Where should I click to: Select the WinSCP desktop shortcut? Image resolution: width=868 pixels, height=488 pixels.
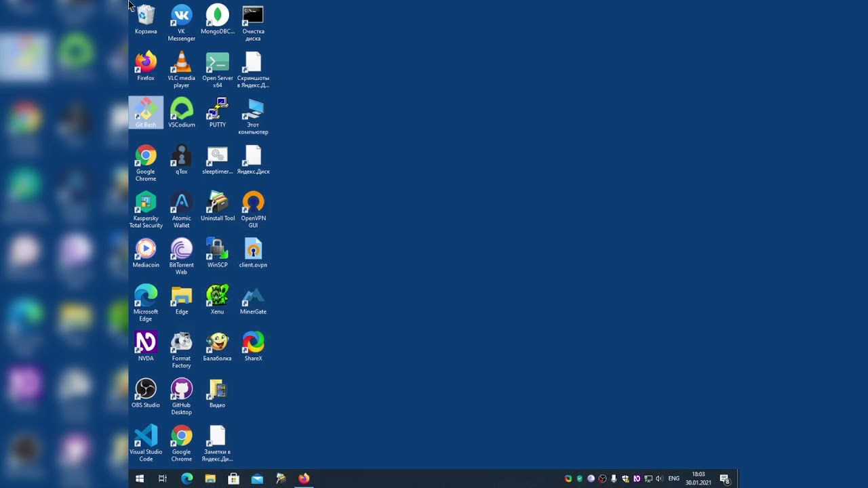click(x=217, y=253)
